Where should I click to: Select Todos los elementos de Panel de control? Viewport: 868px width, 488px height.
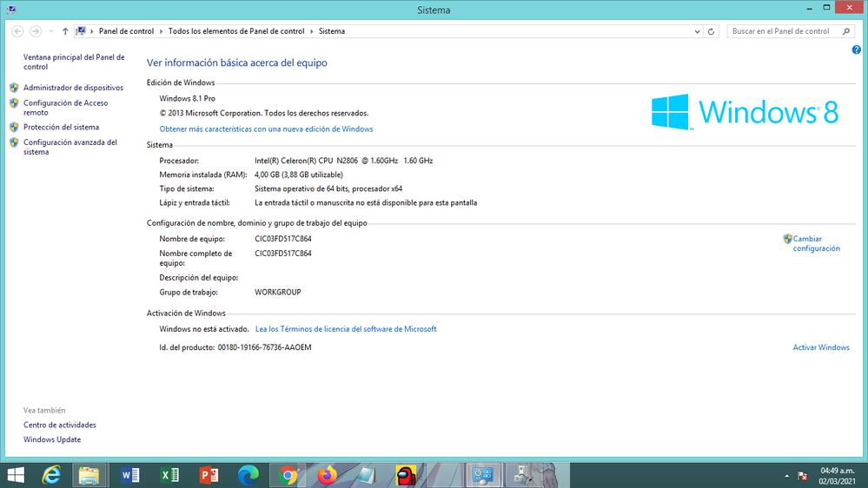[236, 31]
